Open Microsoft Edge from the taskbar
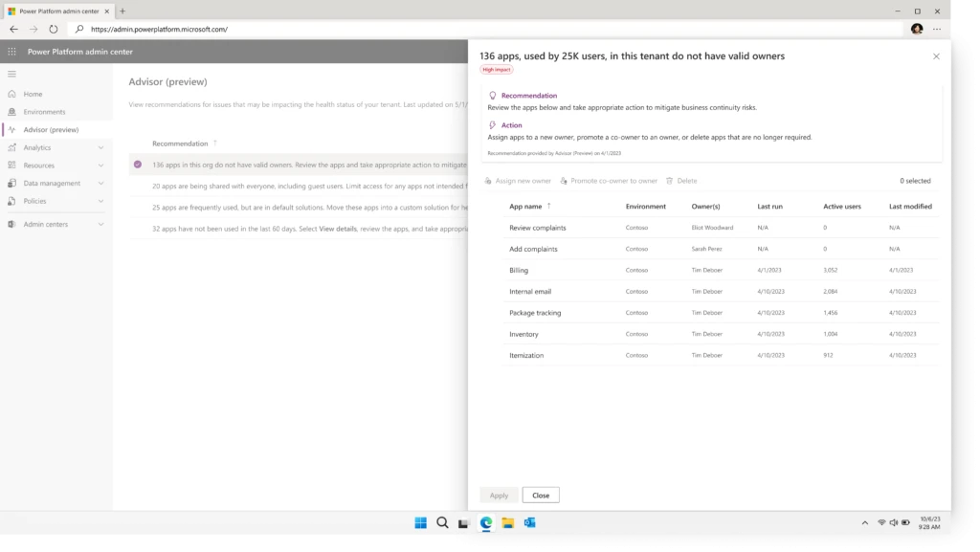The image size is (980, 552). point(486,523)
